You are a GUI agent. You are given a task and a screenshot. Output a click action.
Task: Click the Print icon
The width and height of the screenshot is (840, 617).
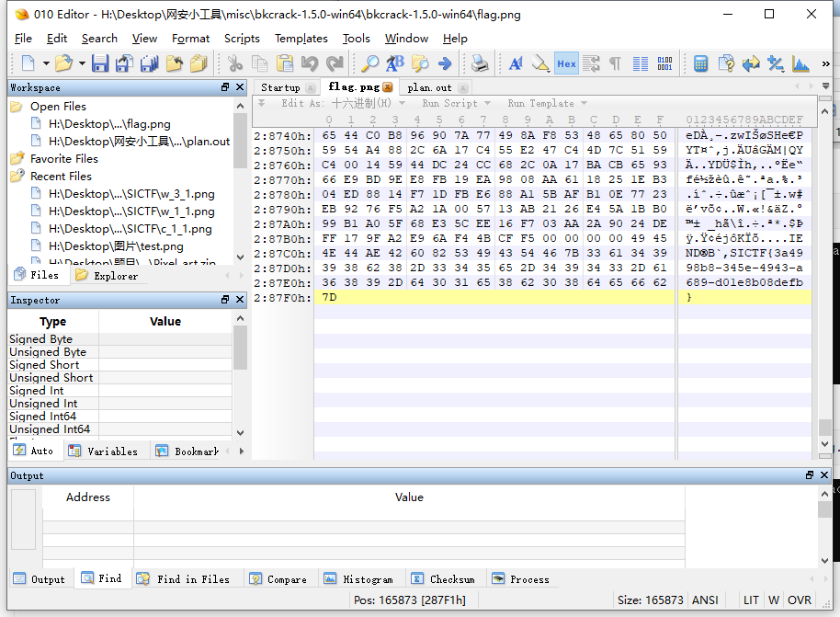(x=480, y=63)
